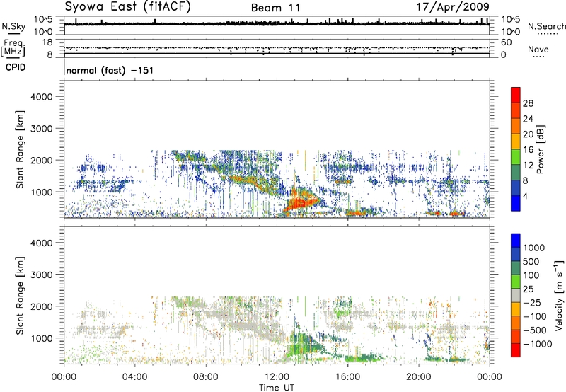The height and width of the screenshot is (392, 566).
Task: Click the "12:00" time axis tick label
Action: pos(277,377)
